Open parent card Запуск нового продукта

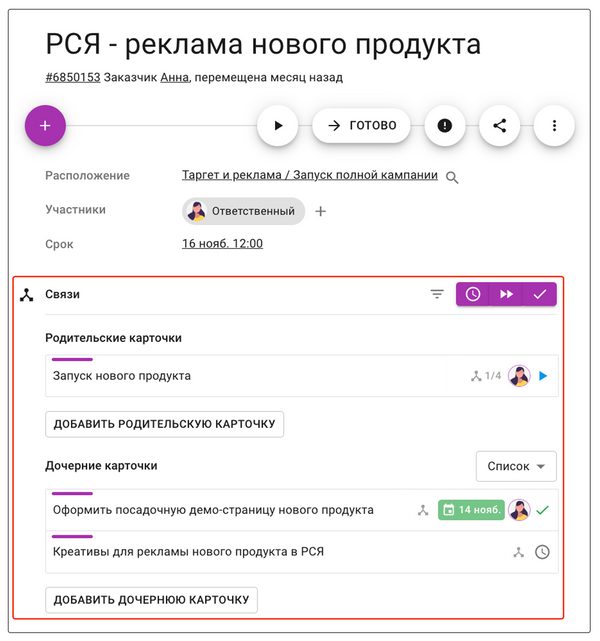(302, 376)
